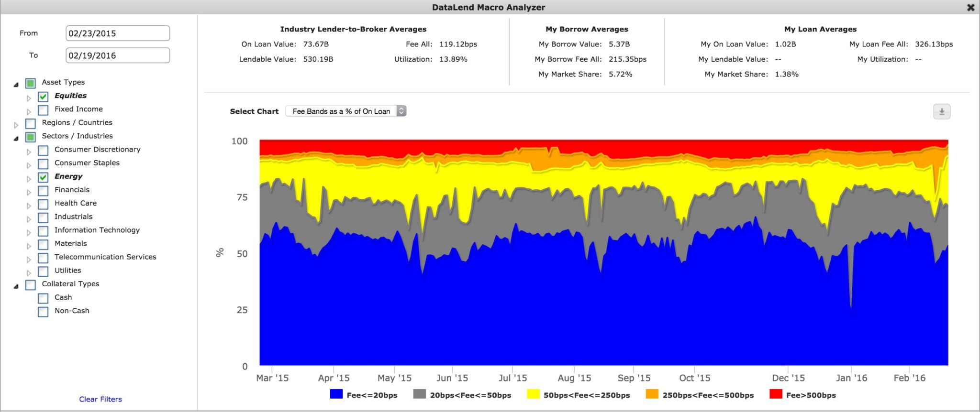Toggle the Asset Types checkbox
Screen dimensions: 980x412
coord(30,83)
